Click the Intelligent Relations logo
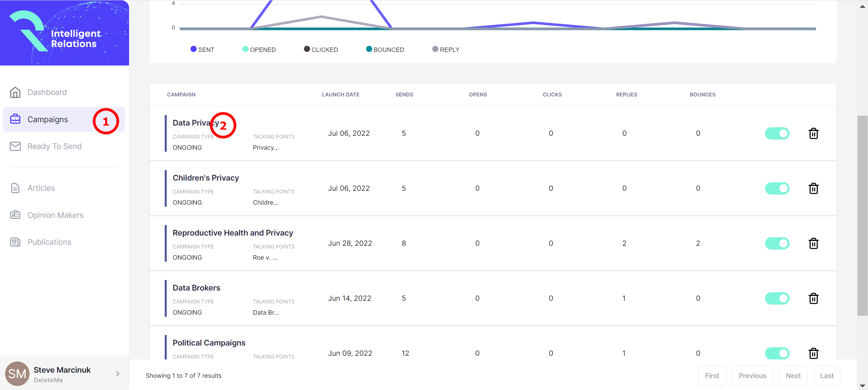This screenshot has height=390, width=868. pos(65,33)
